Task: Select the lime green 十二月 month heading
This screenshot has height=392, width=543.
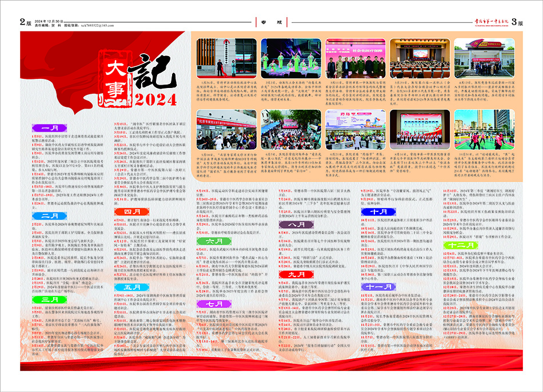Action: coord(461,245)
